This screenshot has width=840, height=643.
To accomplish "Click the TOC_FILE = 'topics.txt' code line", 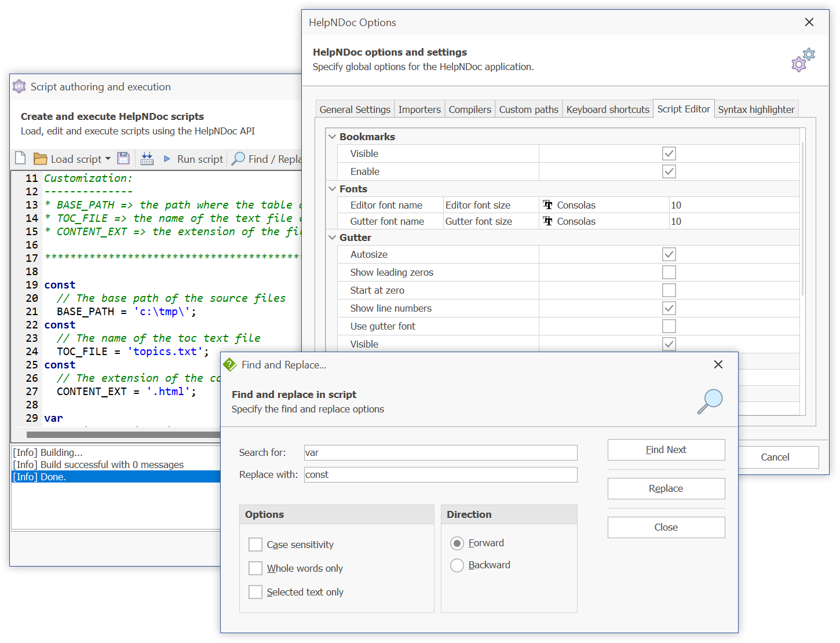I will tap(133, 351).
